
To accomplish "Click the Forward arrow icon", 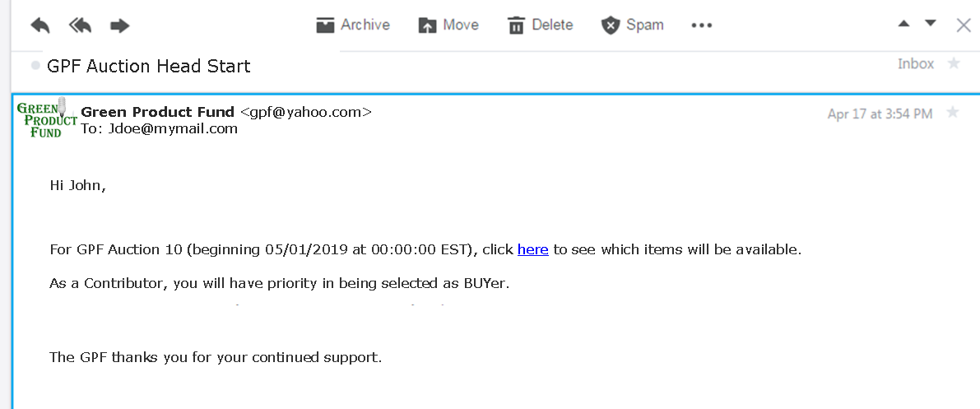I will click(x=119, y=26).
